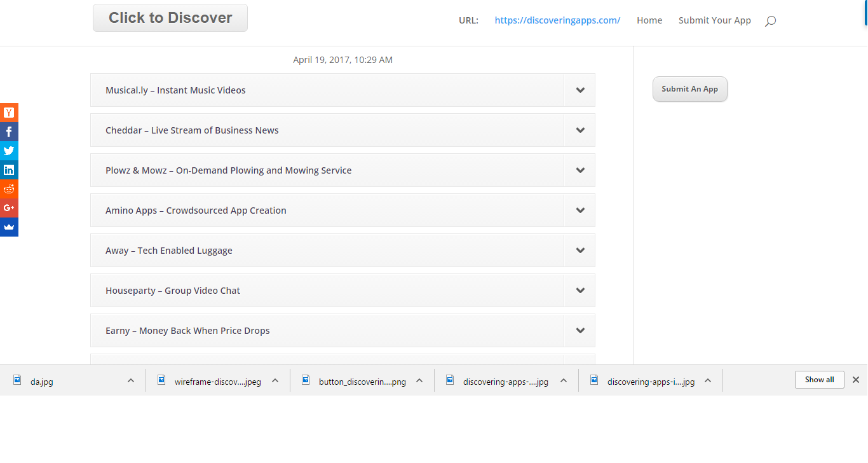Screen dimensions: 868x463
Task: Share page on Reddit sidebar icon
Action: point(9,189)
